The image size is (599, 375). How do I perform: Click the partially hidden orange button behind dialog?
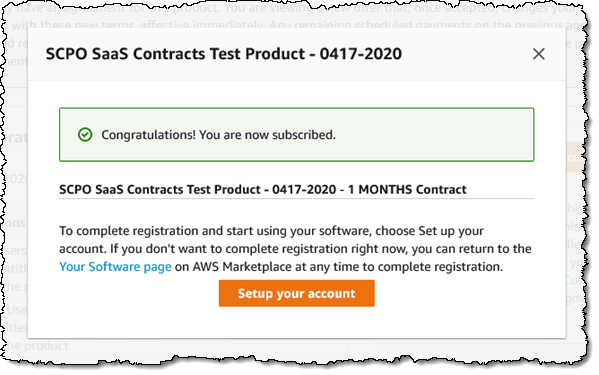(574, 157)
